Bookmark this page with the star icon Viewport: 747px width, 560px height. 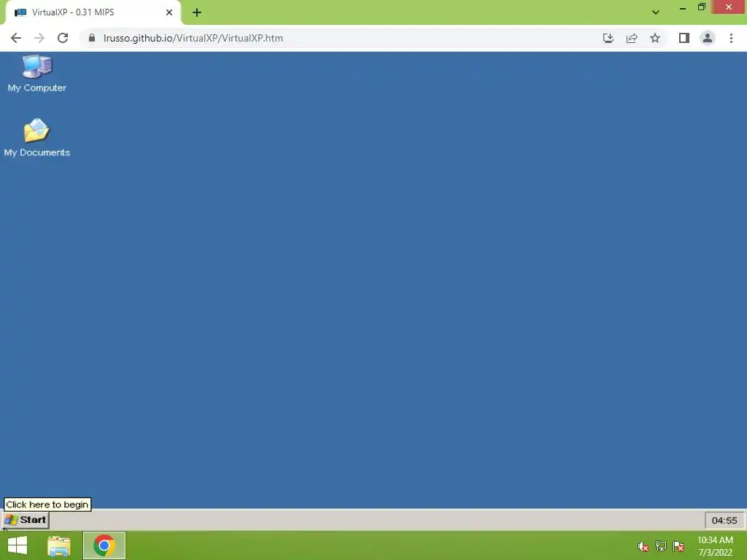click(655, 38)
